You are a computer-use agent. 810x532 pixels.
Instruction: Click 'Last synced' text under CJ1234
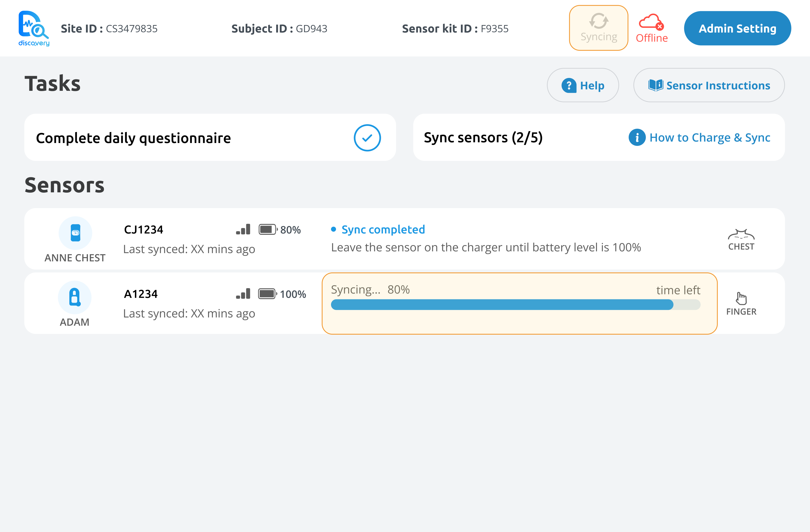(x=189, y=249)
